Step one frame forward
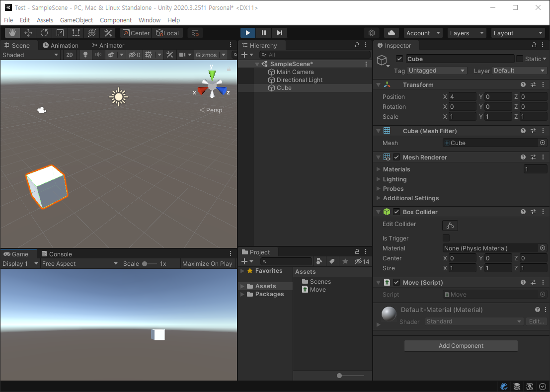This screenshot has height=392, width=550. [280, 33]
